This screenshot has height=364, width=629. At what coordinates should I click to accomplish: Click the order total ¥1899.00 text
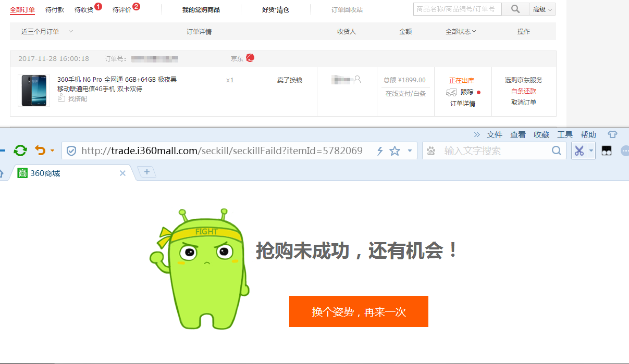tap(405, 80)
